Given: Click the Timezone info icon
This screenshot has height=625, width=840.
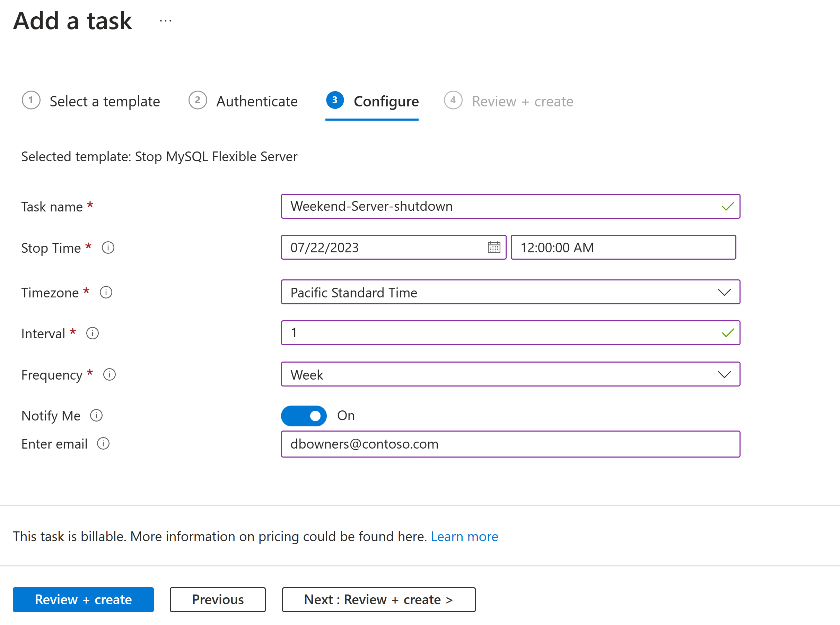Looking at the screenshot, I should click(106, 292).
